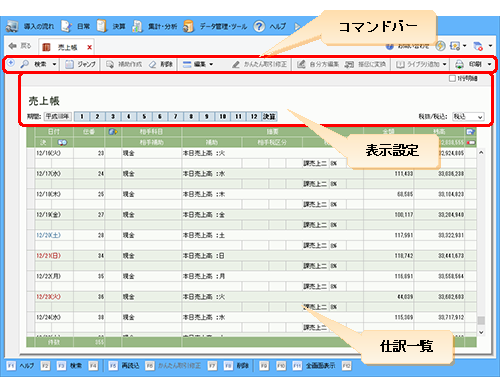Expand the 検索 dropdown arrow
The height and width of the screenshot is (377, 500).
pyautogui.click(x=54, y=64)
